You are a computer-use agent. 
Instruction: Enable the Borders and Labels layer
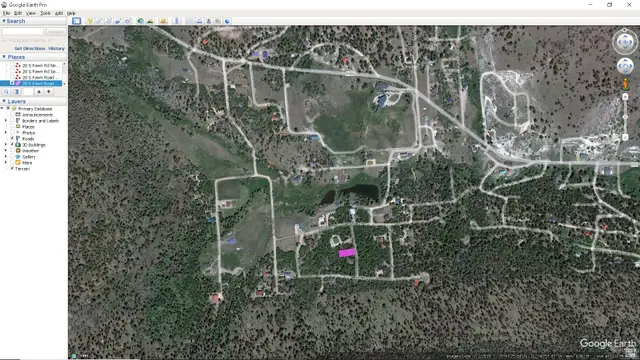12,121
